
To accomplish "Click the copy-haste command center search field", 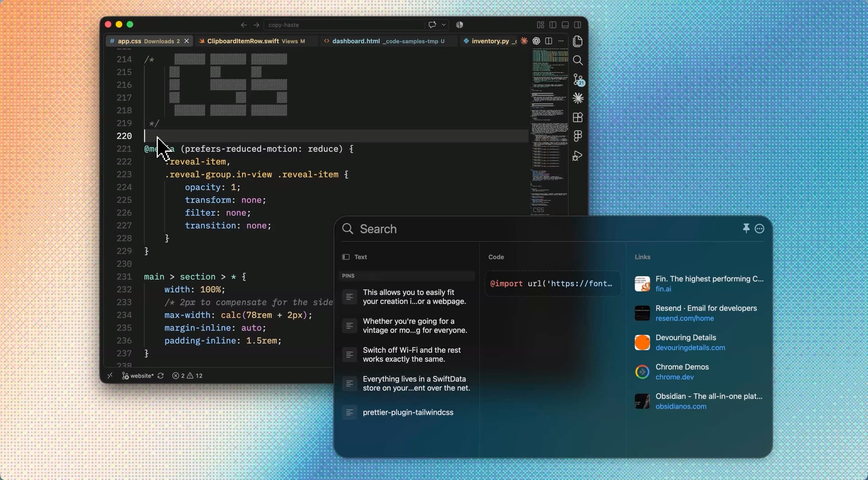I will tap(343, 25).
